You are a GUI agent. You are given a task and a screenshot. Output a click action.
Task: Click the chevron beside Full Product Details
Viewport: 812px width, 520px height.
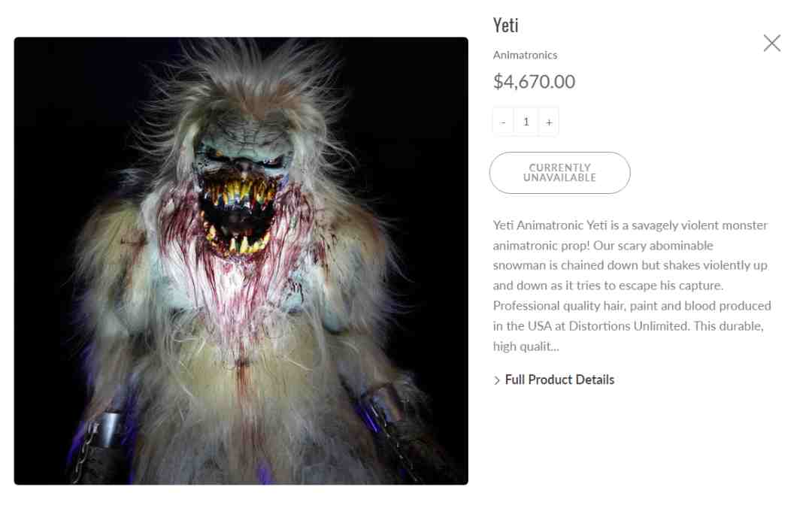497,380
